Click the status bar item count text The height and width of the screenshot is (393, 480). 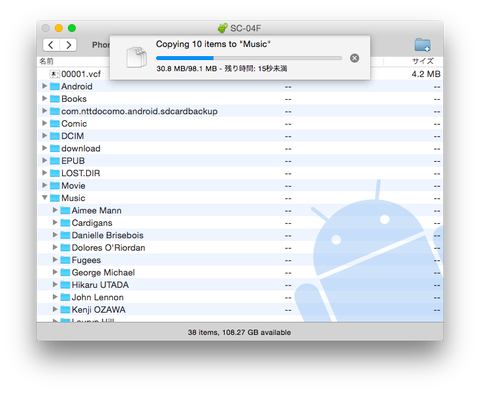point(239,332)
